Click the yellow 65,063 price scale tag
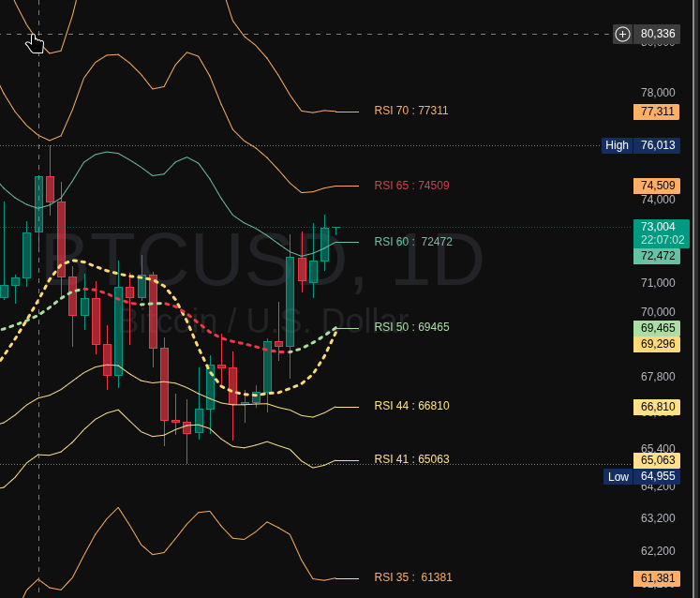700x598 pixels. pos(657,460)
